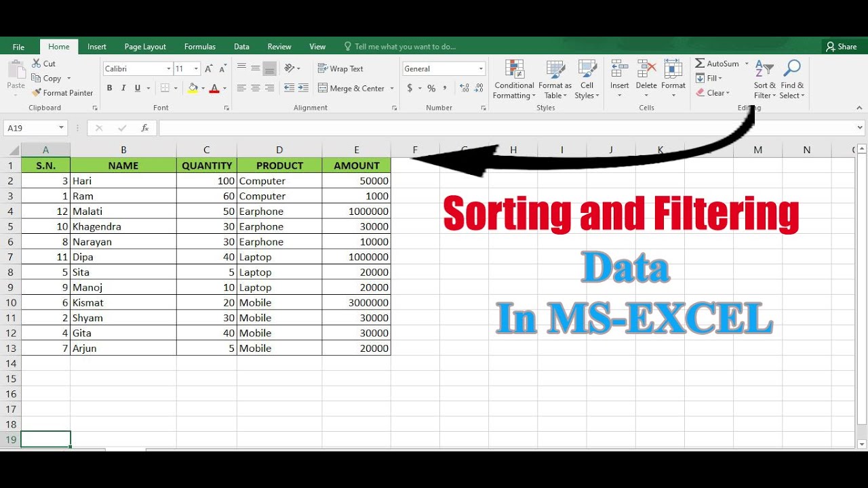Expand the formula bar
Image resolution: width=868 pixels, height=488 pixels.
pyautogui.click(x=861, y=128)
